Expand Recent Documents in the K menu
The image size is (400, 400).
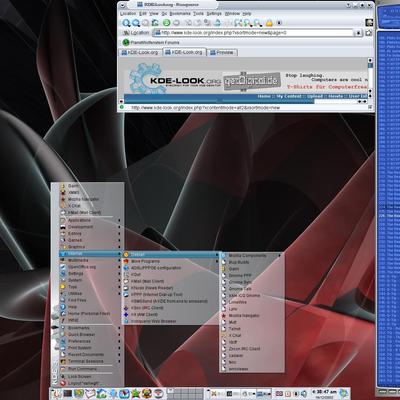point(90,354)
